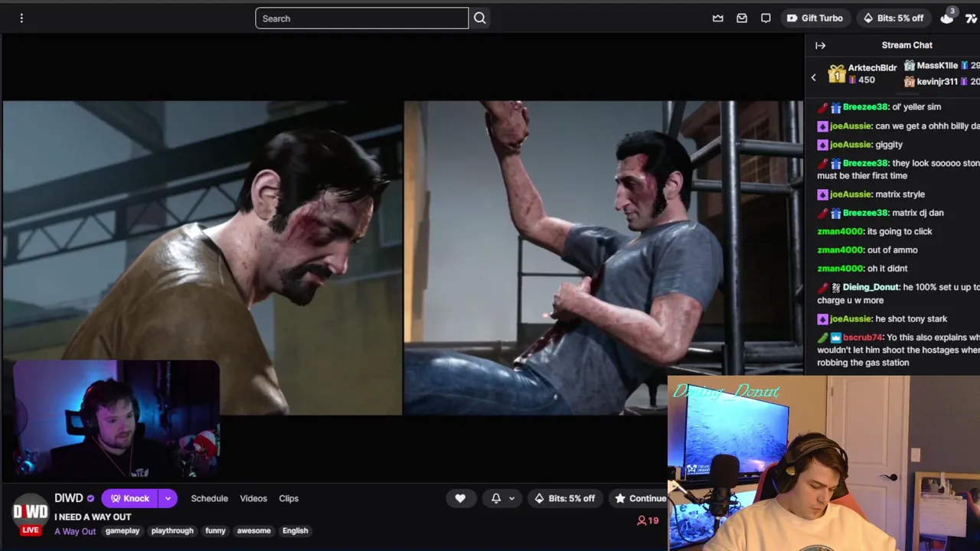Click zman4000 on 'oh it didnt' message
The height and width of the screenshot is (551, 980).
(x=840, y=269)
